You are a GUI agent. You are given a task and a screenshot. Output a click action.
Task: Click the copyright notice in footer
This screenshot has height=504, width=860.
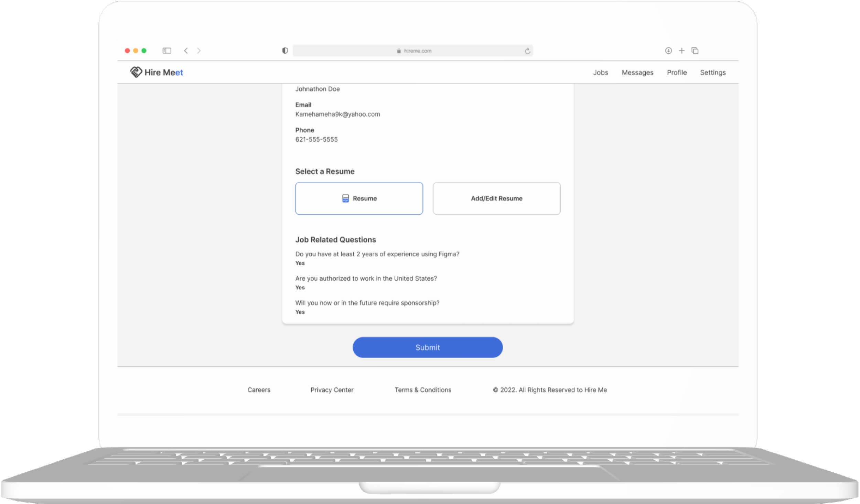550,389
